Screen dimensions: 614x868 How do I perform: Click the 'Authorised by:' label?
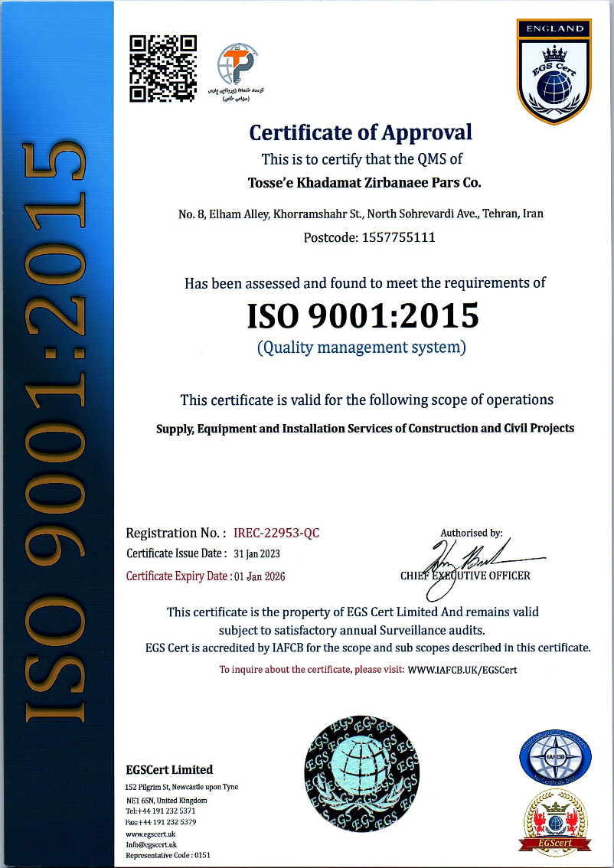coord(472,533)
